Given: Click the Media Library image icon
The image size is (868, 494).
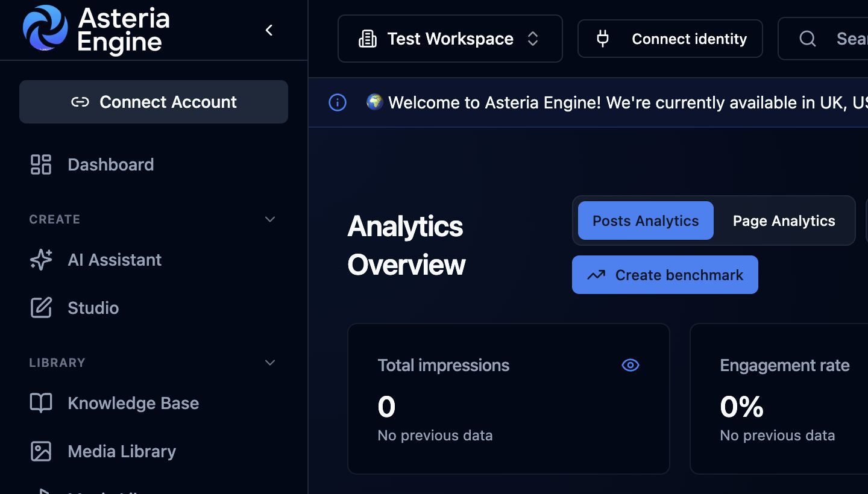Looking at the screenshot, I should tap(41, 451).
